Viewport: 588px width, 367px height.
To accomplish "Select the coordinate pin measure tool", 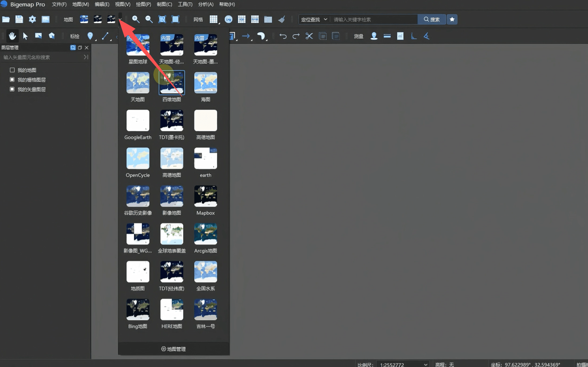I will pos(374,36).
